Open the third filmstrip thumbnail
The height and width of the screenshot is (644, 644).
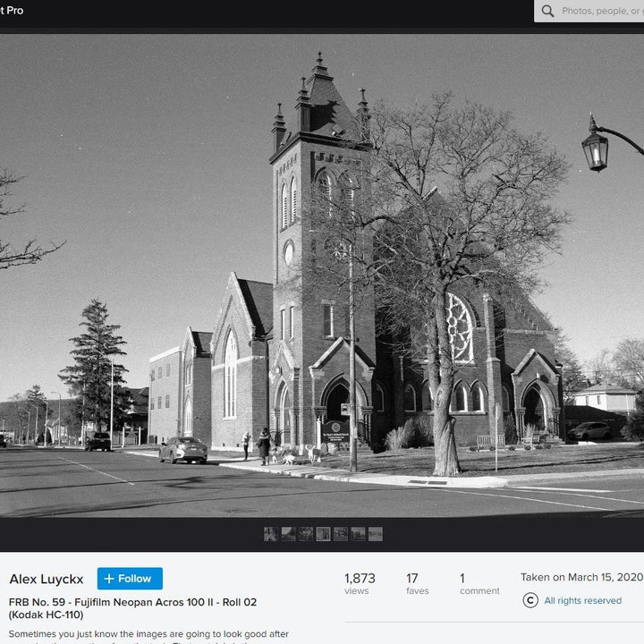(x=306, y=534)
